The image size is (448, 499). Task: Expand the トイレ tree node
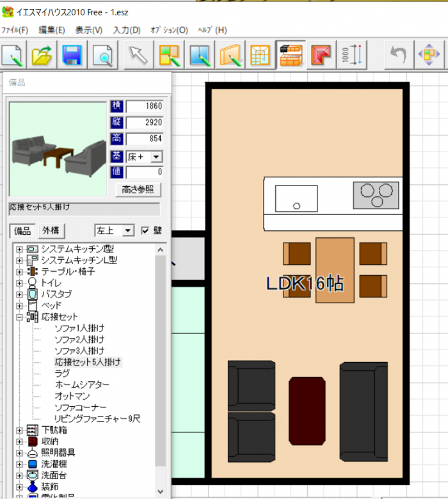(19, 283)
